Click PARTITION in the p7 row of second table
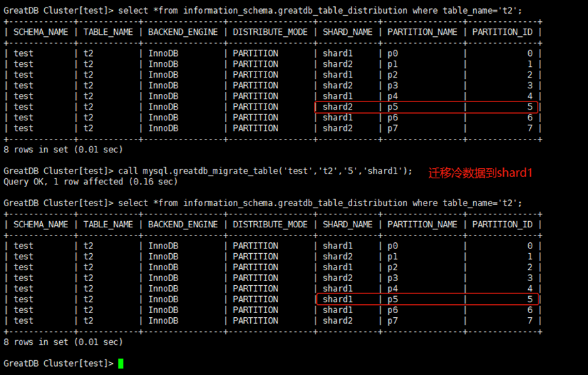The width and height of the screenshot is (588, 375). pos(256,321)
